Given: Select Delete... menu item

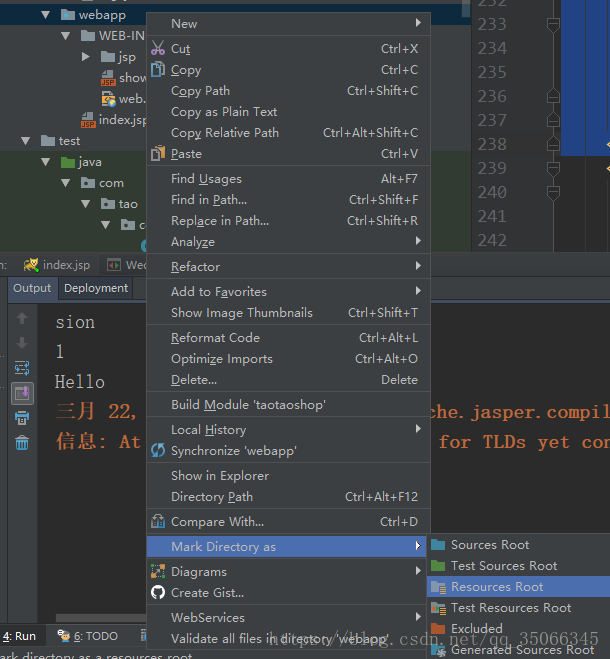Looking at the screenshot, I should 288,380.
